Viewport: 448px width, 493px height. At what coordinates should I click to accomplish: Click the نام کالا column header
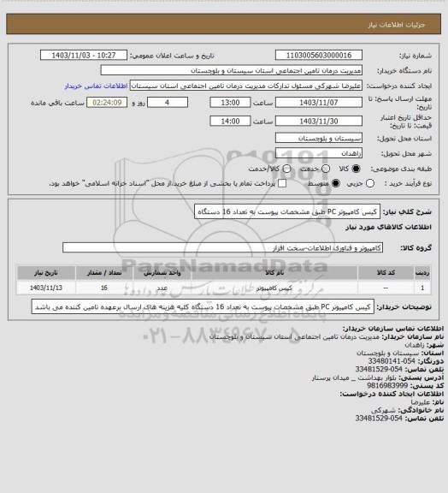[x=274, y=272]
